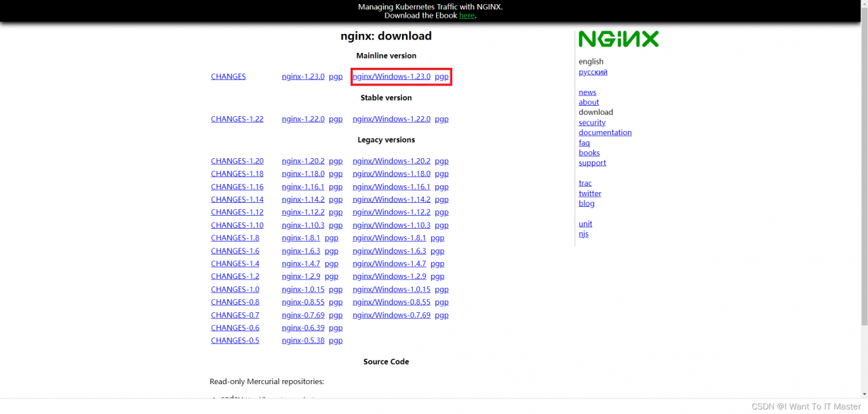
Task: Click the NGINX logo
Action: point(618,39)
